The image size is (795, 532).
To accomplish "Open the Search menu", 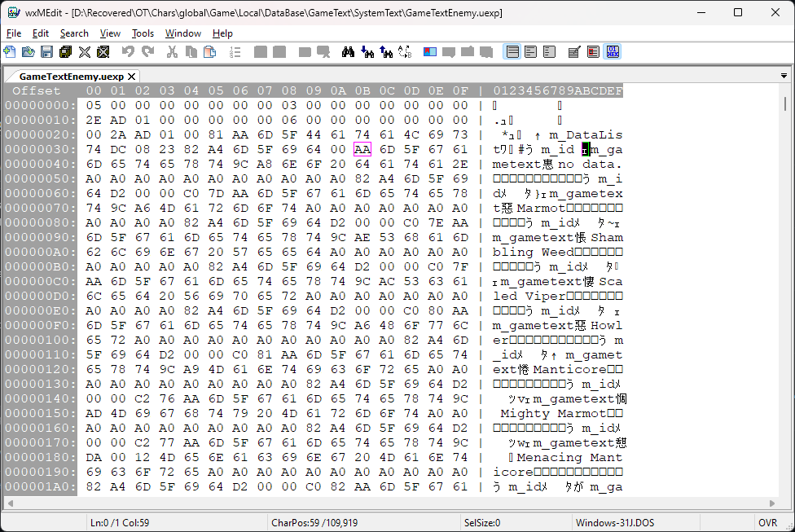I will coord(74,33).
